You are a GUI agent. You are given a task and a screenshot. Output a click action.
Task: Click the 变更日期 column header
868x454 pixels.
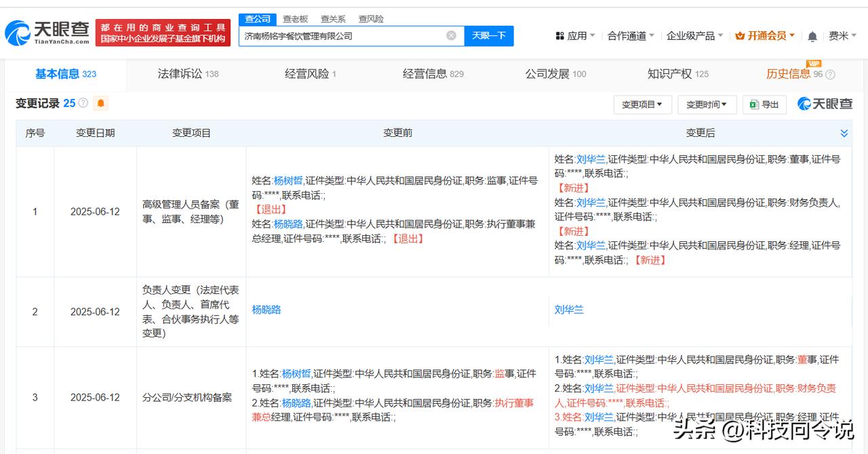(95, 133)
